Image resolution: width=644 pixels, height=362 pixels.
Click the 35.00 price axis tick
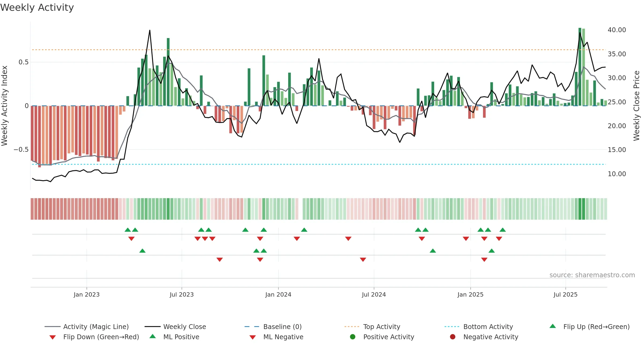click(x=617, y=54)
